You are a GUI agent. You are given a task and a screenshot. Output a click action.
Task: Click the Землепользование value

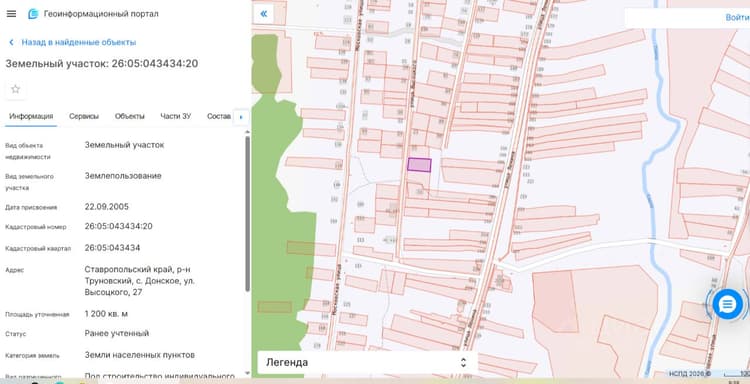123,176
